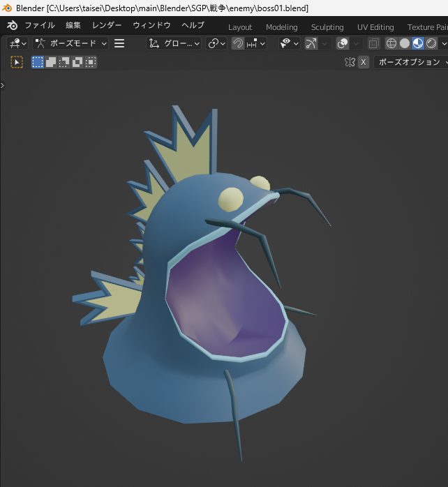Viewport: 448px width, 487px height.
Task: Open the 編集 menu
Action: (73, 25)
